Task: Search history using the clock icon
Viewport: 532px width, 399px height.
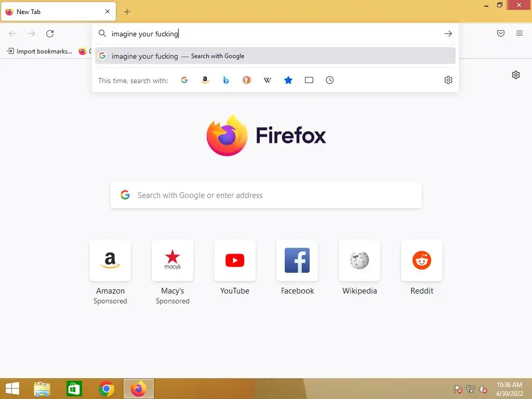Action: pyautogui.click(x=330, y=80)
